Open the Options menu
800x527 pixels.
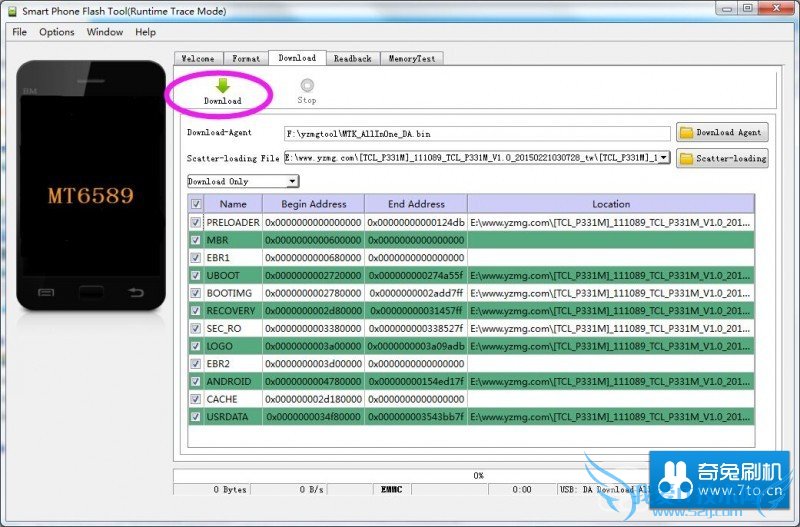[x=57, y=32]
